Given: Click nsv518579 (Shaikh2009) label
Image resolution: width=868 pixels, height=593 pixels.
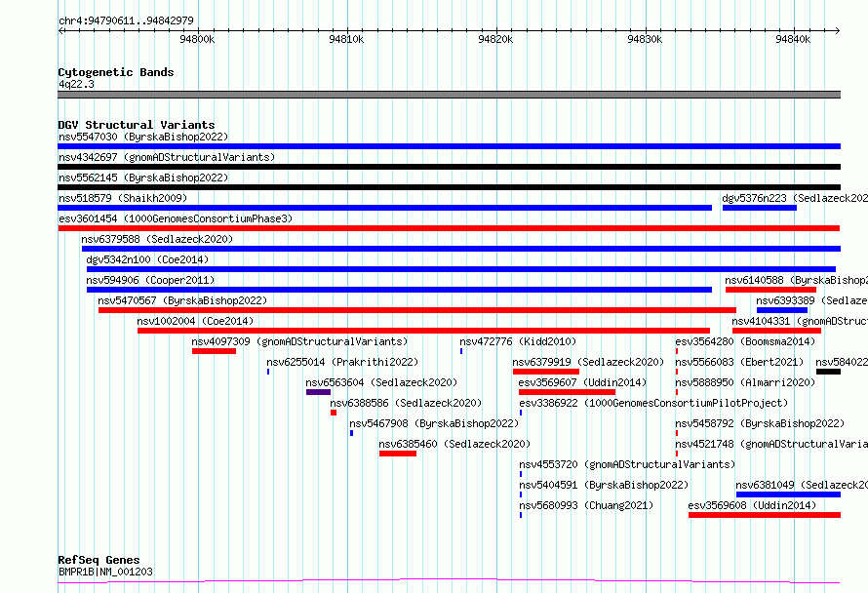Looking at the screenshot, I should click(123, 198).
